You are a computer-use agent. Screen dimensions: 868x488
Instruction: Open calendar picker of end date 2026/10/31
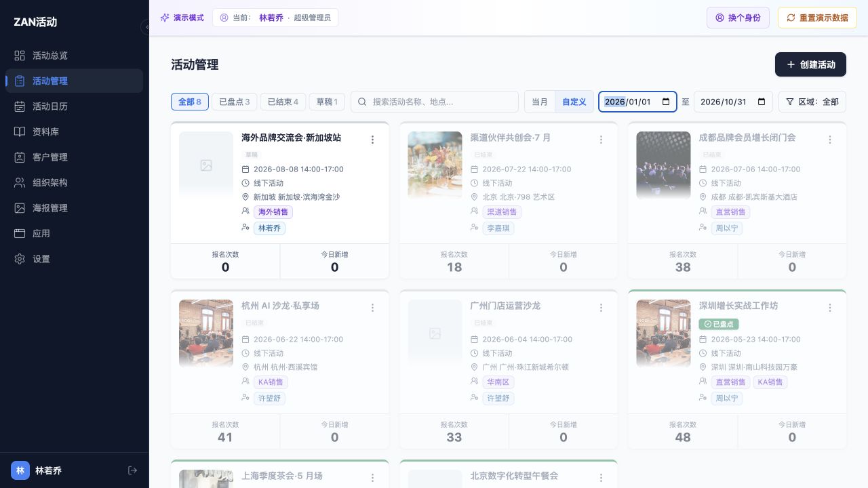(762, 102)
